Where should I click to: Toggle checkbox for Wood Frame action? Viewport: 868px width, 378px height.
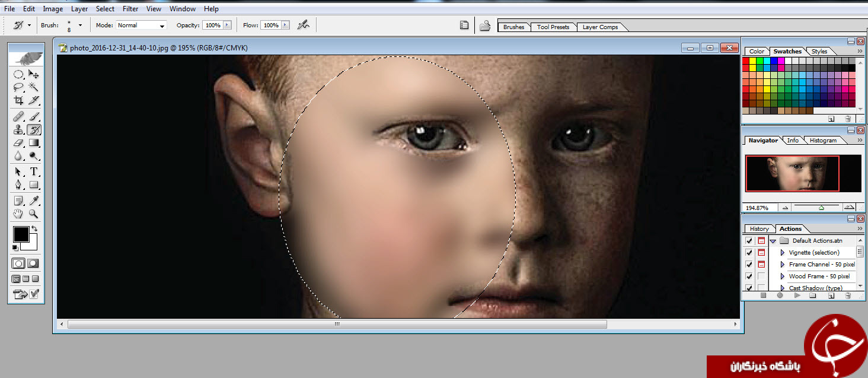click(x=749, y=277)
